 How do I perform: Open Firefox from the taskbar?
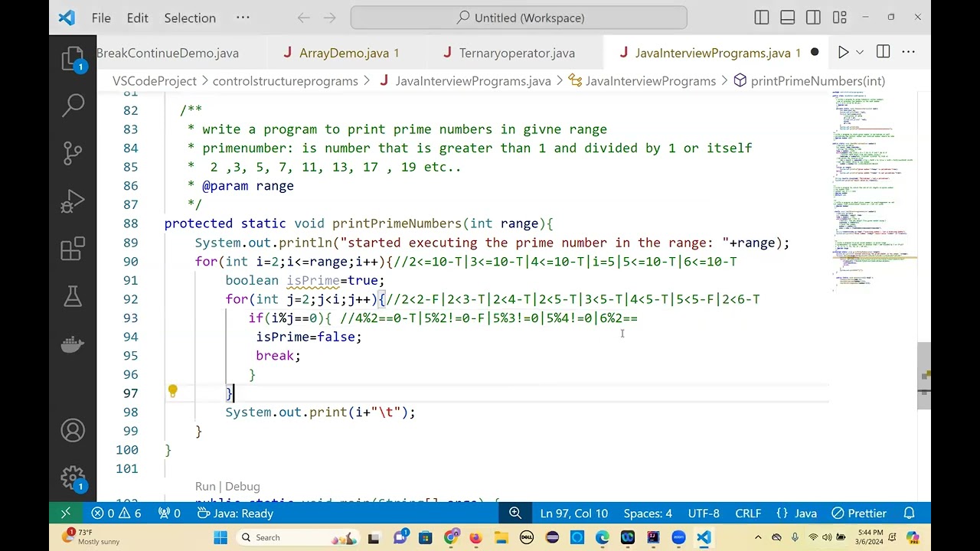point(475,538)
